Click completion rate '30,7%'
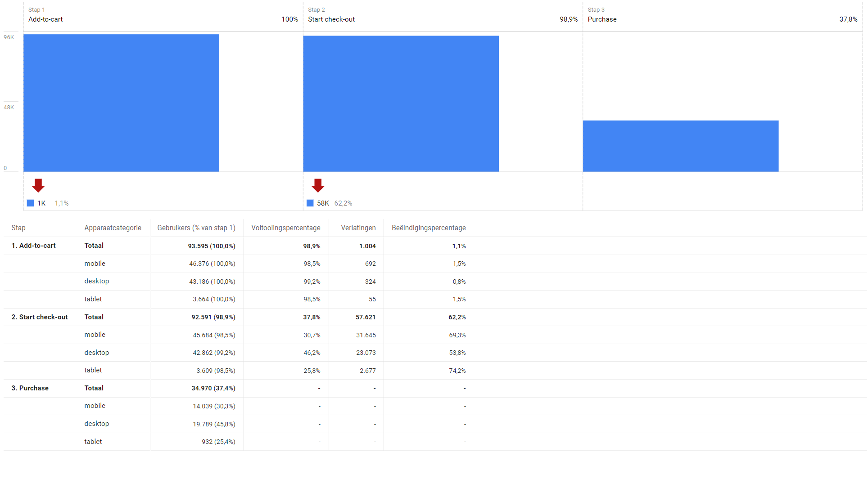The image size is (868, 479). pyautogui.click(x=312, y=335)
